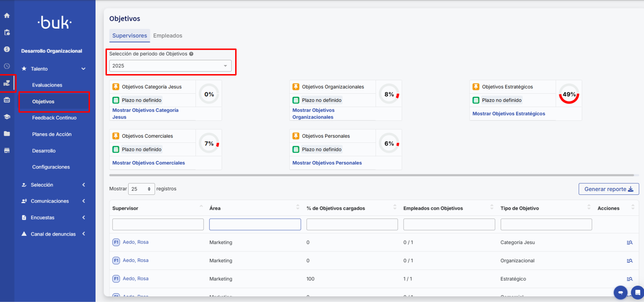Image resolution: width=644 pixels, height=302 pixels.
Task: Click the Generar reporte button
Action: [x=609, y=189]
